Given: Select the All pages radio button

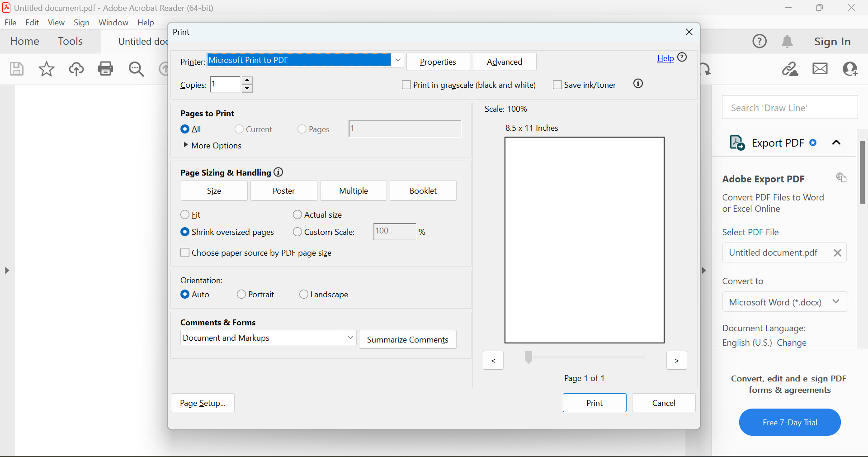Looking at the screenshot, I should coord(184,129).
